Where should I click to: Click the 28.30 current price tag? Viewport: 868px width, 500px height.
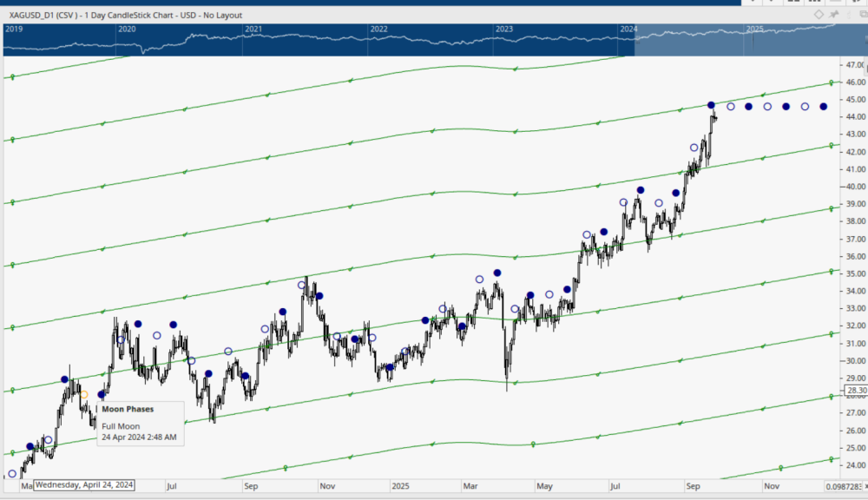(855, 391)
